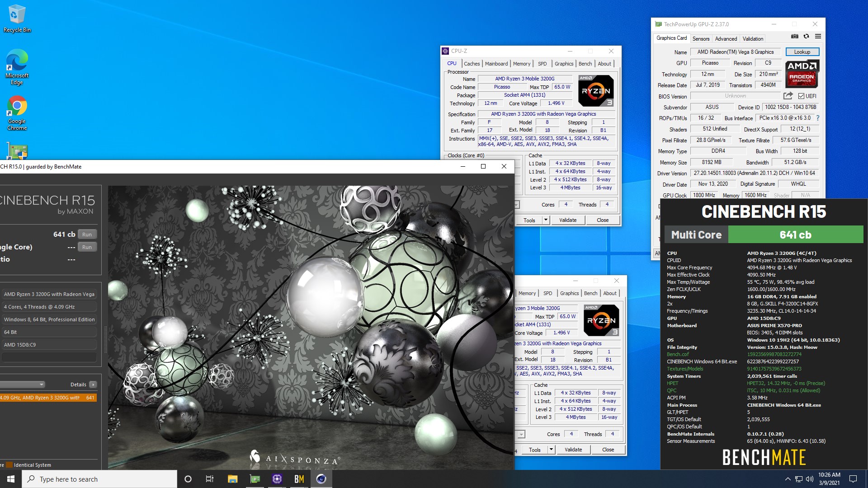Image resolution: width=868 pixels, height=488 pixels.
Task: Click the GPU-Z title bar app icon
Action: (658, 24)
